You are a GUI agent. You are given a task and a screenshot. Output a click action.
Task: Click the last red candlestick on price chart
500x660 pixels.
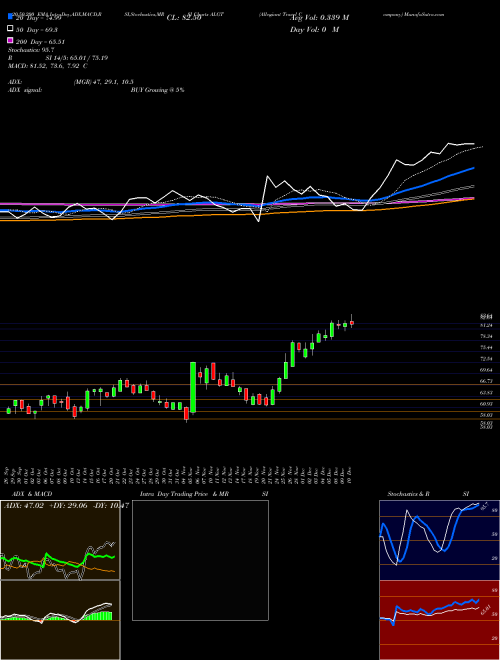(x=352, y=323)
